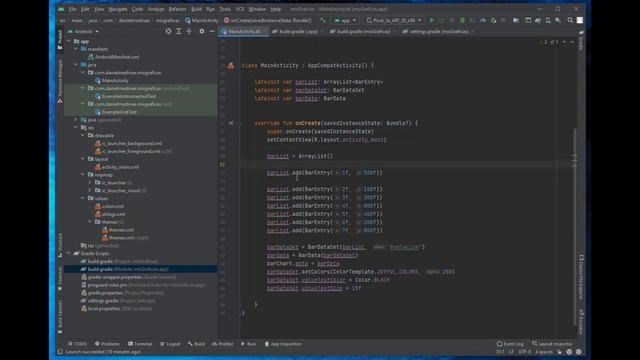The height and width of the screenshot is (360, 640).
Task: Open the Build tool window
Action: tap(196, 344)
